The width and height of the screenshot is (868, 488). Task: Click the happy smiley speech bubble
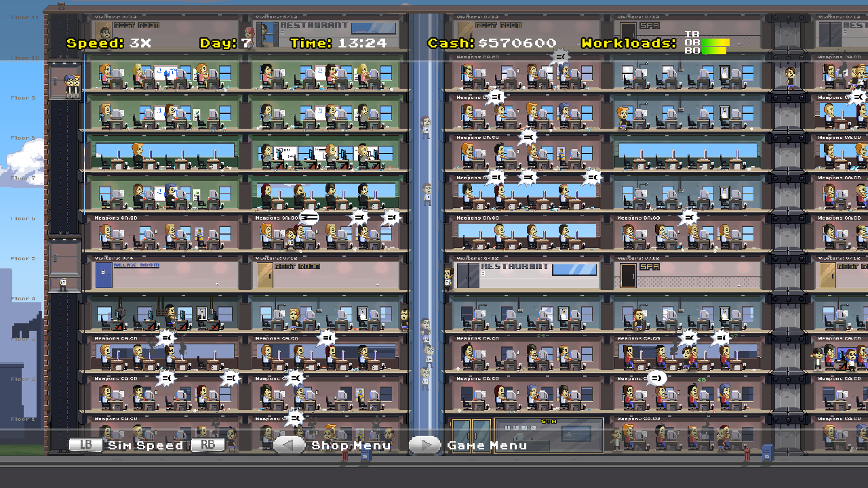[656, 378]
